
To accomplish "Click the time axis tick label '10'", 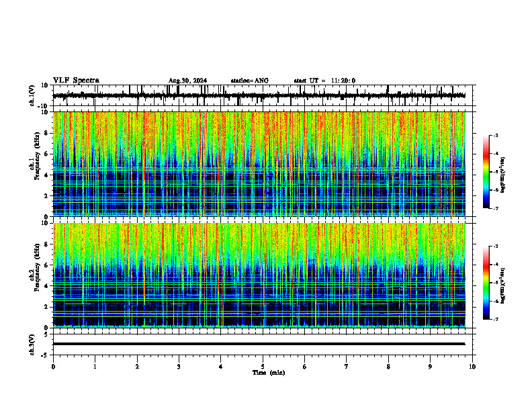I will point(472,367).
